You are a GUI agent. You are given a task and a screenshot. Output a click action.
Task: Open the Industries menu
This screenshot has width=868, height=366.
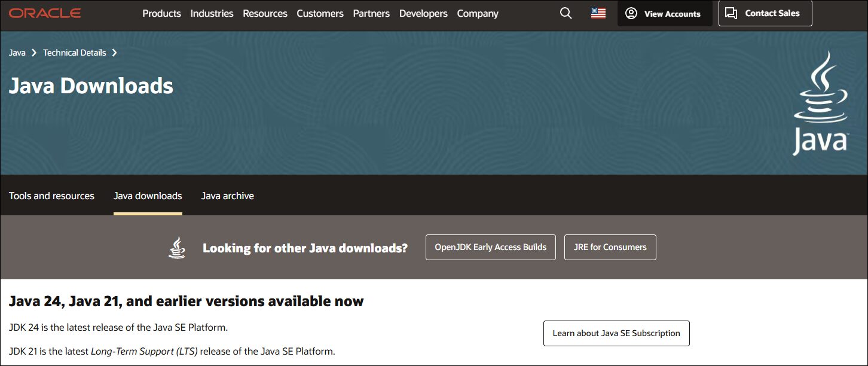(x=212, y=13)
